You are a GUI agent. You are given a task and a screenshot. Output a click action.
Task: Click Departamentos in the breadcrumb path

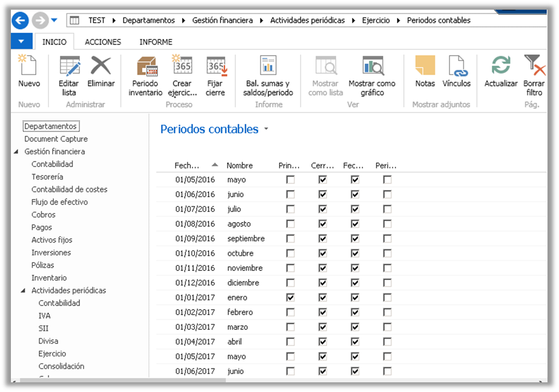(x=148, y=20)
